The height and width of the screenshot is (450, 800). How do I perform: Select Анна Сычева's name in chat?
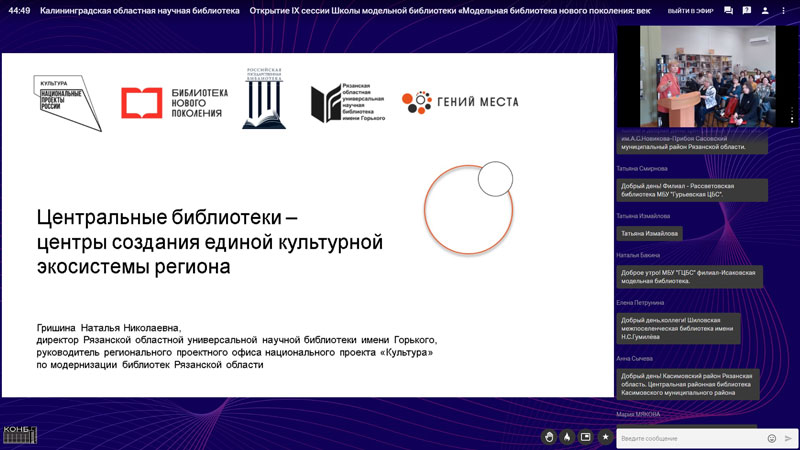pos(634,358)
